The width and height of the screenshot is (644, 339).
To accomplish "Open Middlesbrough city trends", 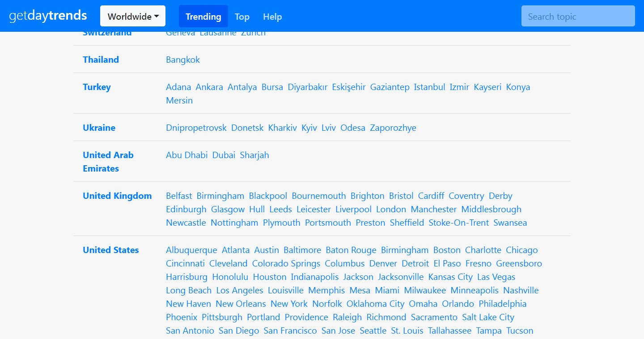I will click(x=491, y=209).
